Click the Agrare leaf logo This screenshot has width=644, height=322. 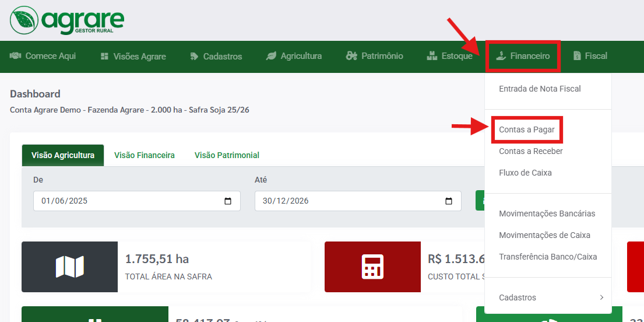[24, 20]
